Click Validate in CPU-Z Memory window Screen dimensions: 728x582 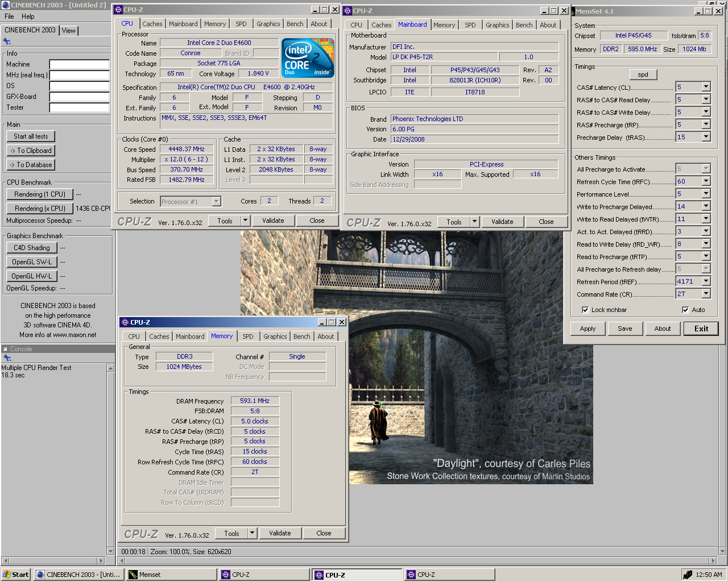[x=280, y=533]
